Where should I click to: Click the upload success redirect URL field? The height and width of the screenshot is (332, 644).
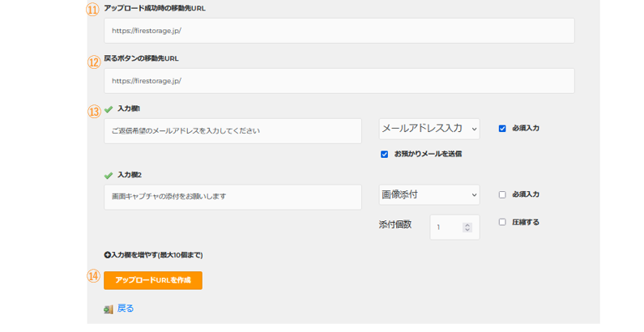point(339,31)
